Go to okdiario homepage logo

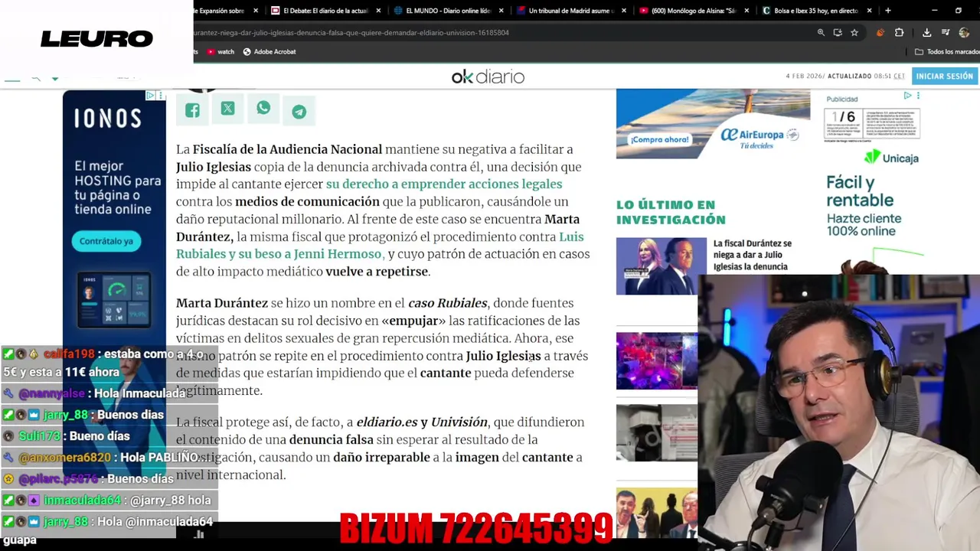tap(488, 77)
